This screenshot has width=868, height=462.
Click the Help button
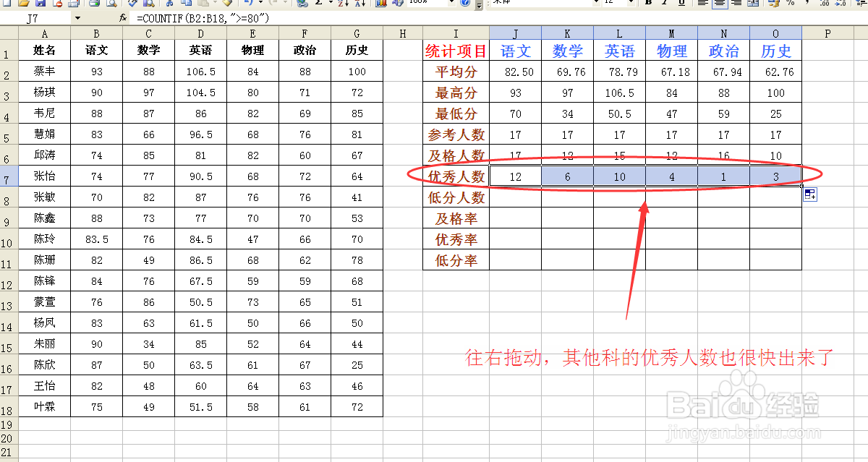point(464,4)
